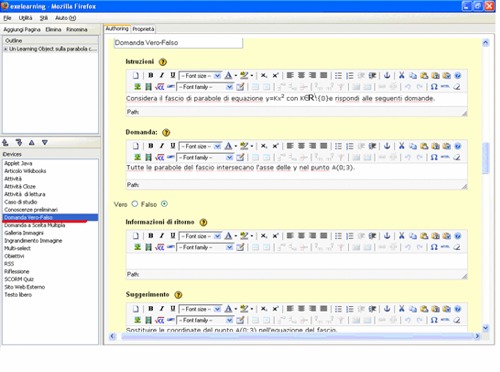Move outline node down with down-triangle icon

pyautogui.click(x=45, y=143)
